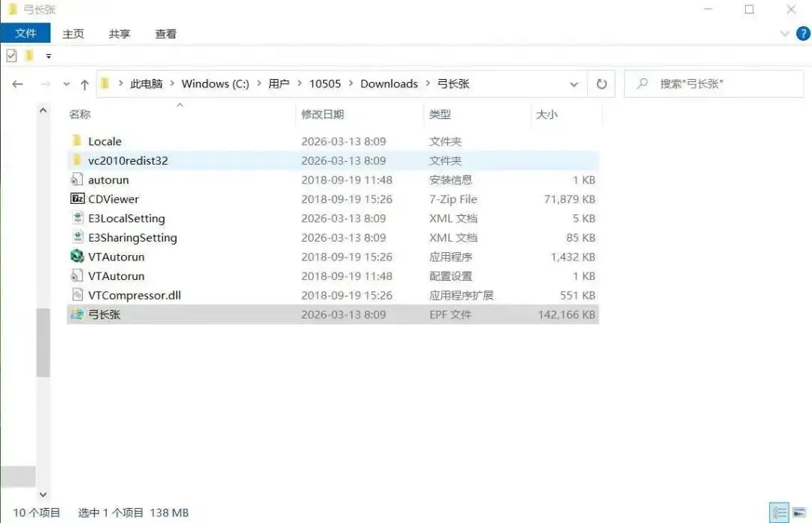Click the E3LocalSetting XML file icon
812x523 pixels.
77,217
